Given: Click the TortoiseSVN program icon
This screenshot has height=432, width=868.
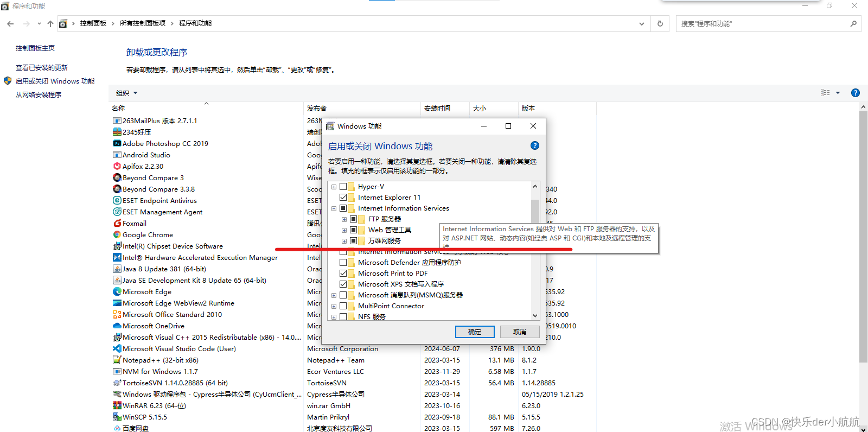Looking at the screenshot, I should (x=117, y=383).
